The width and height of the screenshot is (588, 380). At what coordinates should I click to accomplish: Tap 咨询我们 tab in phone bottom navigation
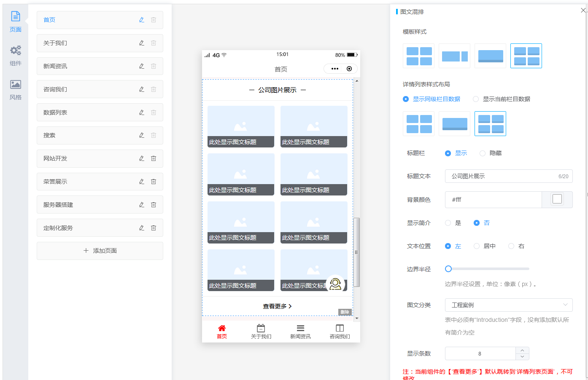point(340,332)
